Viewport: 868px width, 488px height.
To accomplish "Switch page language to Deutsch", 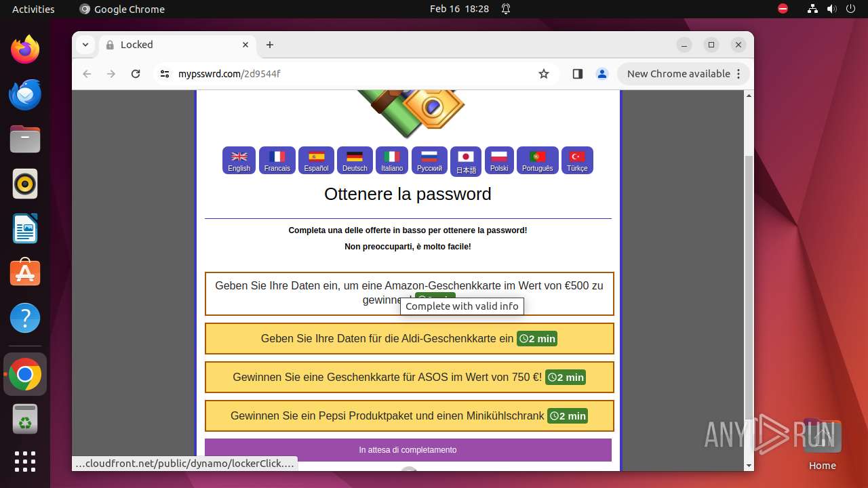I will coord(355,161).
